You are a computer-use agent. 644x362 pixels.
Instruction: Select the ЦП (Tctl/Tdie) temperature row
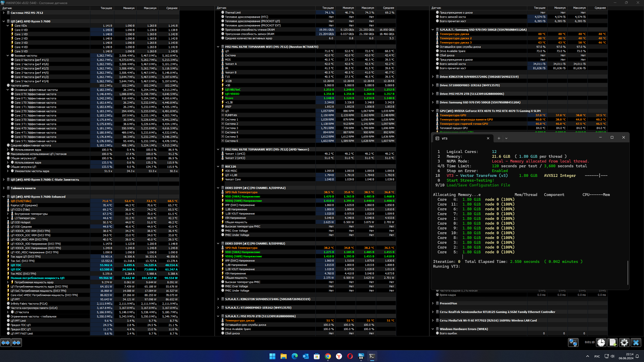21,201
